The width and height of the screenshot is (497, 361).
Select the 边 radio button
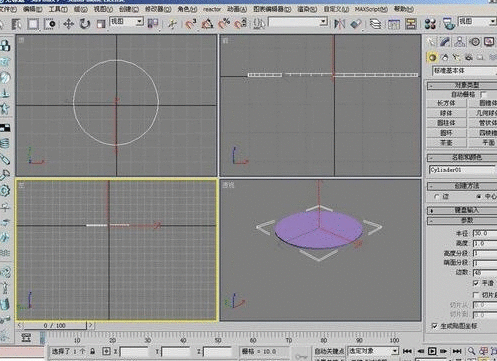[x=437, y=197]
